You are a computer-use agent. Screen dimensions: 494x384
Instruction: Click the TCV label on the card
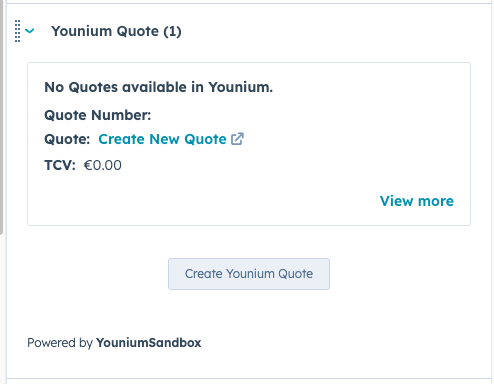(x=60, y=165)
